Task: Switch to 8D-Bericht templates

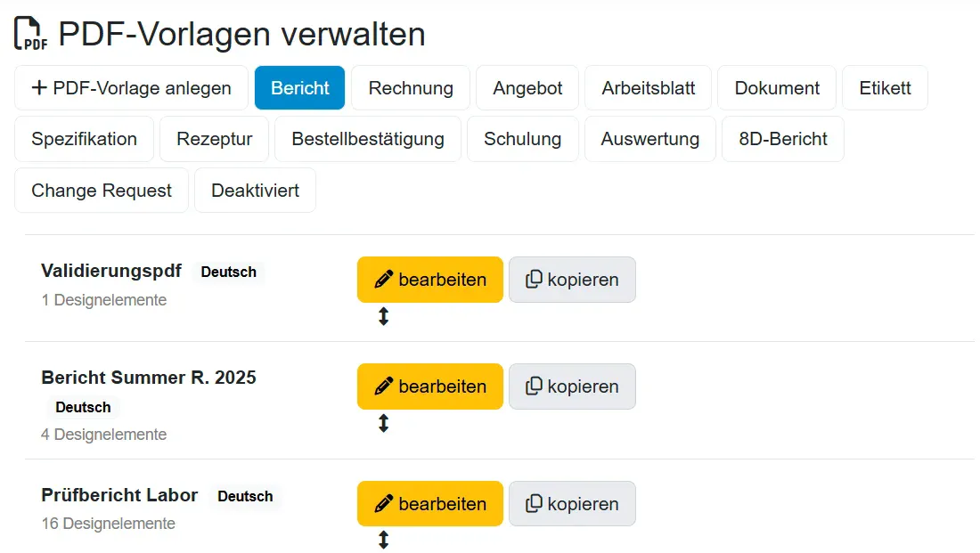Action: [x=782, y=139]
